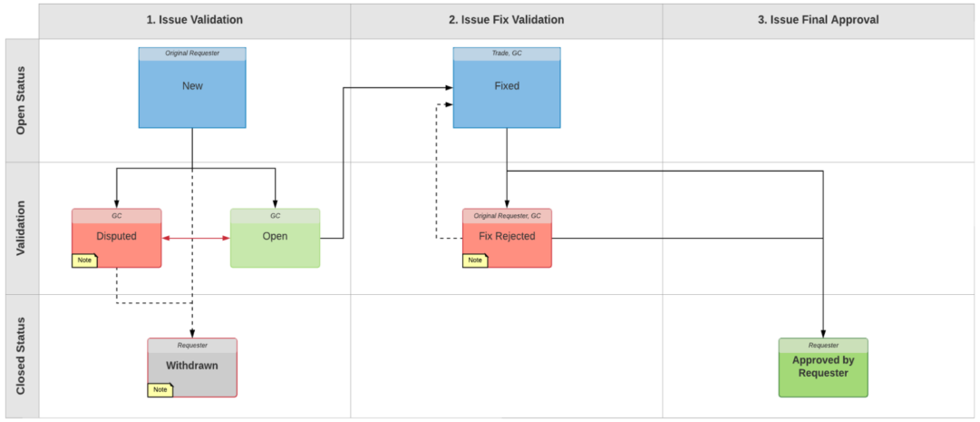The height and width of the screenshot is (422, 980).
Task: Click the 1. Issue Validation column header
Action: tap(194, 19)
